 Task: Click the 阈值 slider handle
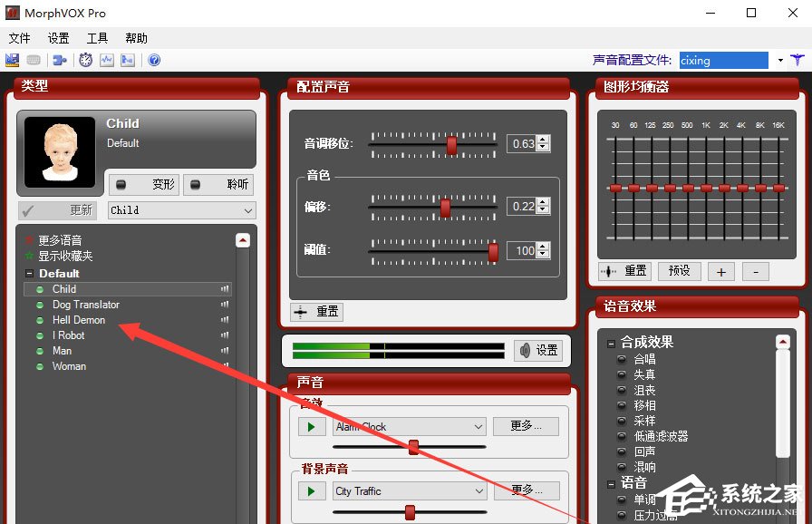point(494,252)
